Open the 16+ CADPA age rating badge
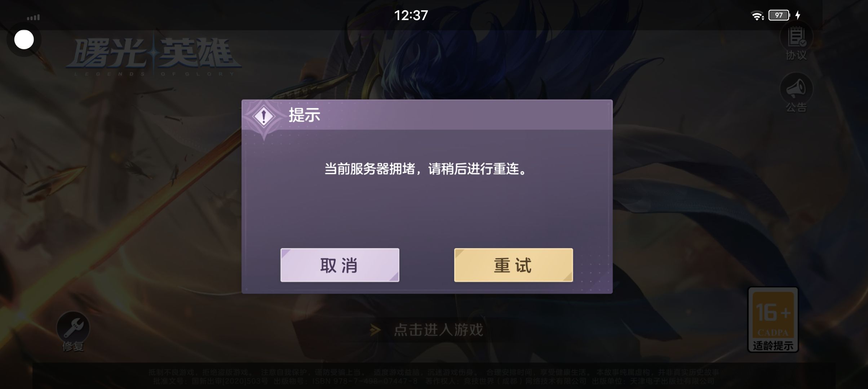Image resolution: width=868 pixels, height=389 pixels. coord(773,319)
